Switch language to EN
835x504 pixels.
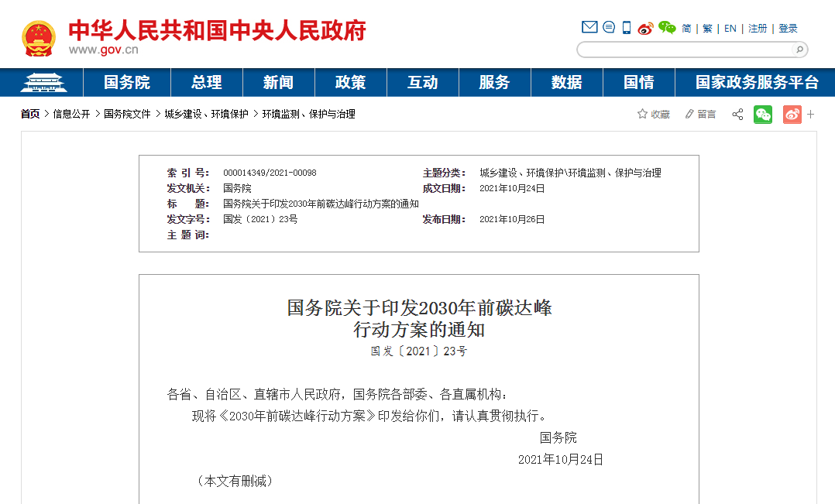pyautogui.click(x=730, y=29)
